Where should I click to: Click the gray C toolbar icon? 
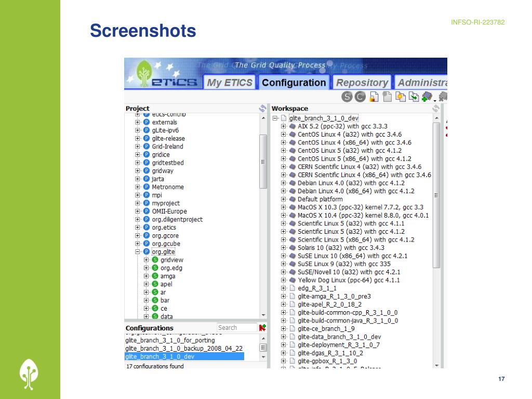(360, 97)
